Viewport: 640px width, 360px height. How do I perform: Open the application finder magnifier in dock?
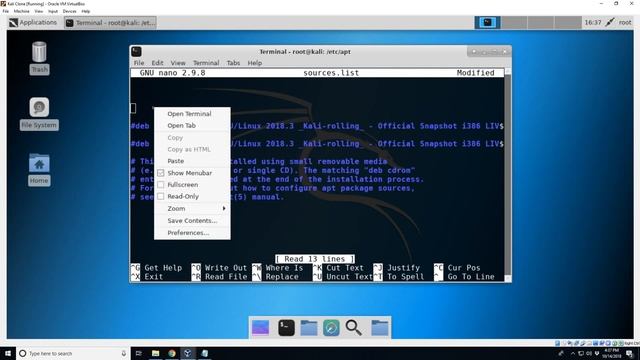tap(353, 328)
